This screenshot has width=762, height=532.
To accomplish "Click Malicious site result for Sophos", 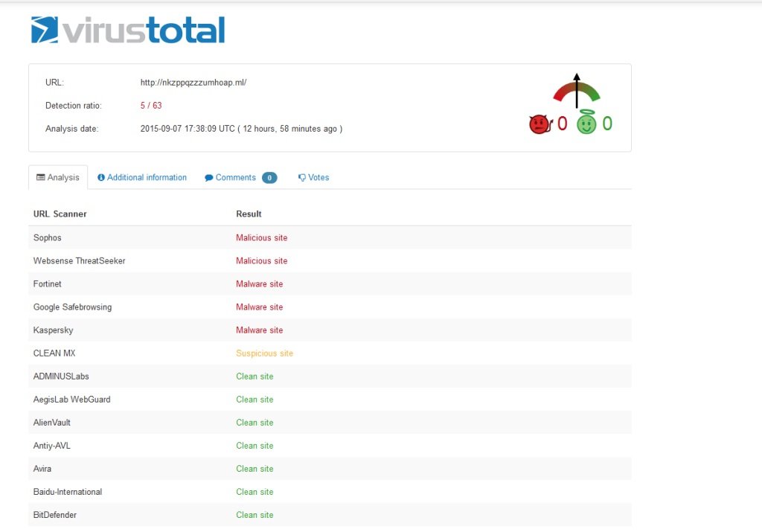I will [x=261, y=237].
